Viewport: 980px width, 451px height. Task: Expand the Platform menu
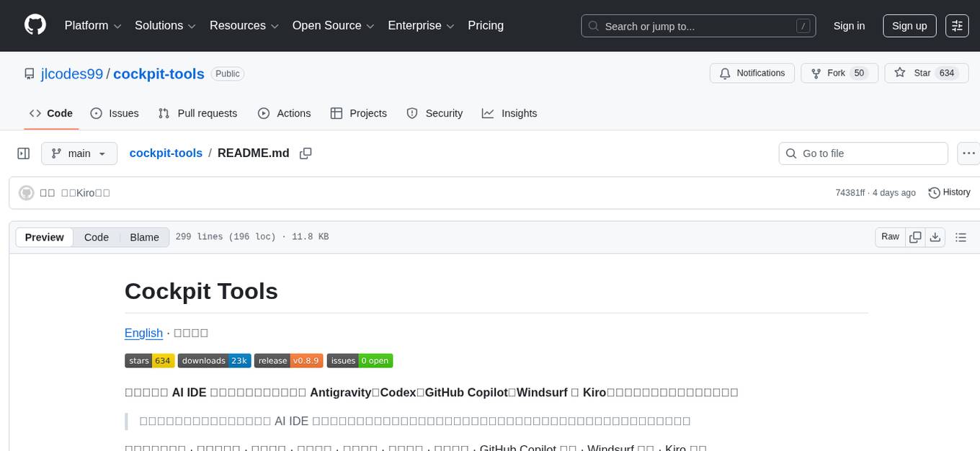click(93, 26)
